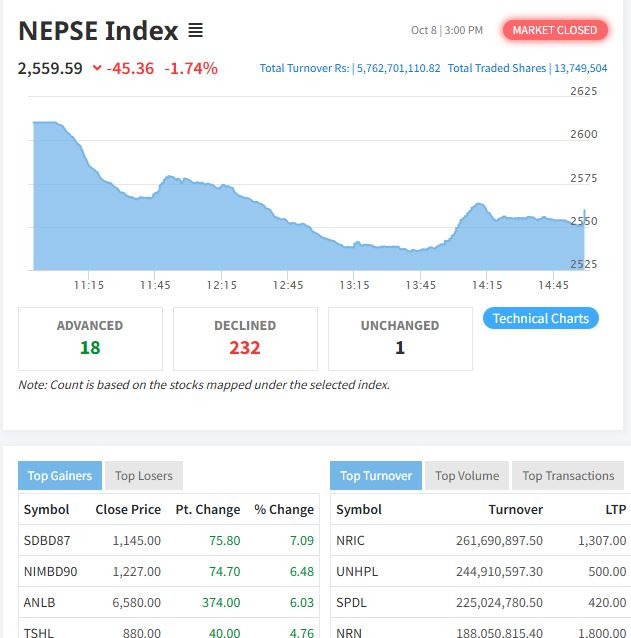Open the UNHPL symbol link
The height and width of the screenshot is (638, 631).
(355, 571)
